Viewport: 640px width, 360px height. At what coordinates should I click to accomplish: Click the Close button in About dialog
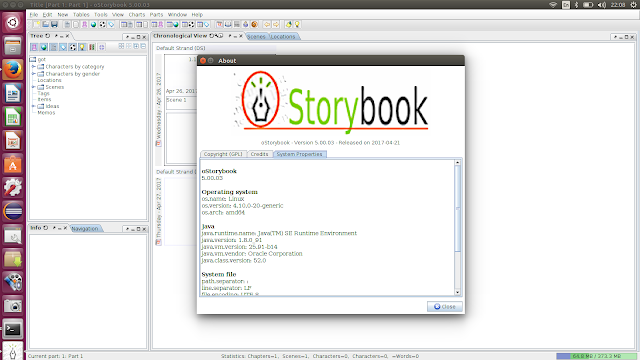pos(444,307)
